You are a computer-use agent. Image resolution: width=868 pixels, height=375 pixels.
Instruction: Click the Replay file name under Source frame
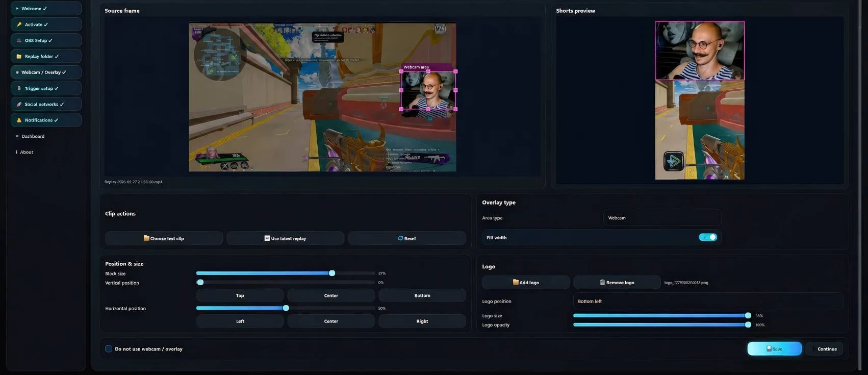point(133,182)
